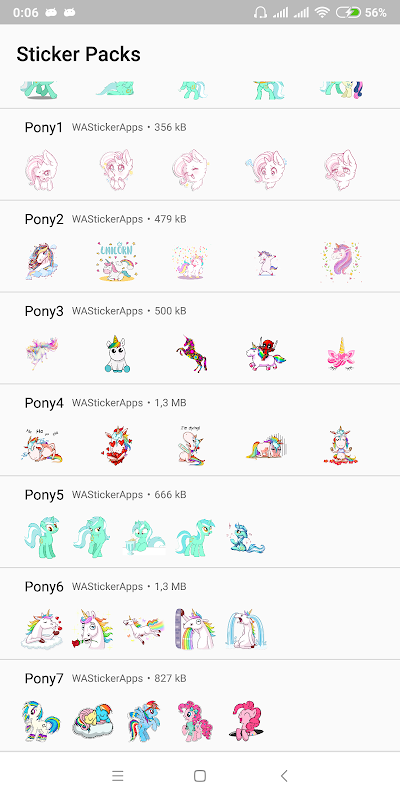Image resolution: width=400 pixels, height=800 pixels.
Task: Tap the Android home square button
Action: [x=200, y=776]
